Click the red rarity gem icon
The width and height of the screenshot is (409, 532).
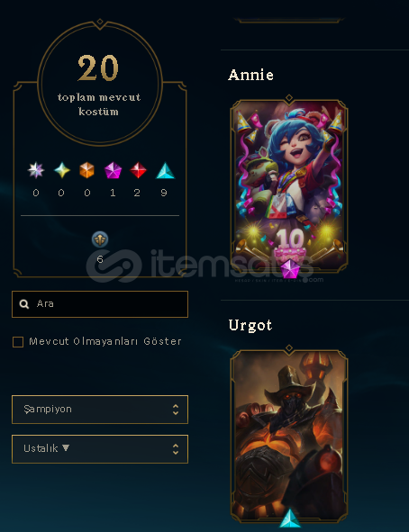[x=138, y=170]
